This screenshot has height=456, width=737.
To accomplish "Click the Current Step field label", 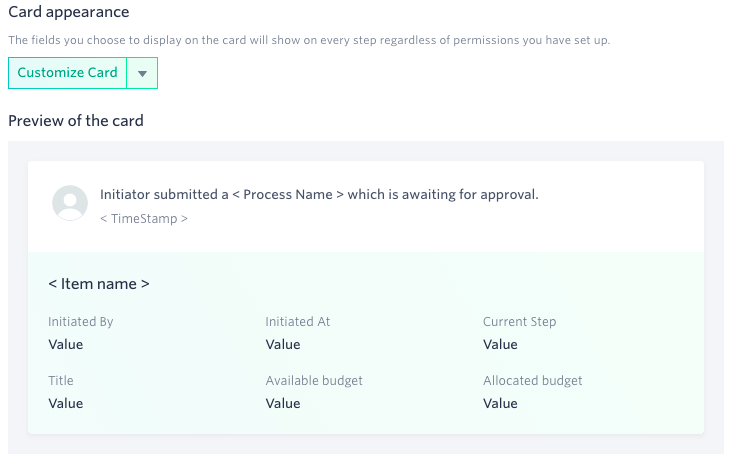I will (519, 322).
